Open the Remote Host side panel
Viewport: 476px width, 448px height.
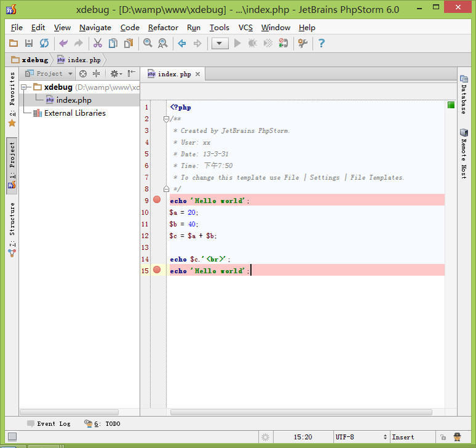click(464, 153)
